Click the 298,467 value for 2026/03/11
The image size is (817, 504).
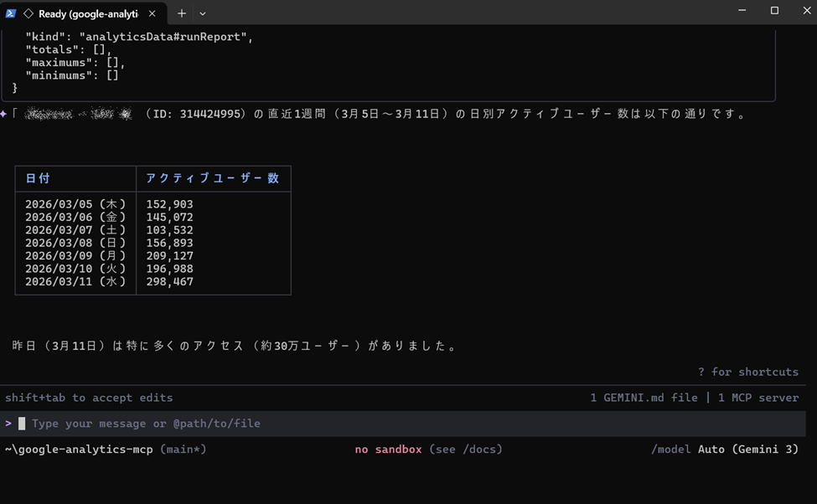coord(169,282)
